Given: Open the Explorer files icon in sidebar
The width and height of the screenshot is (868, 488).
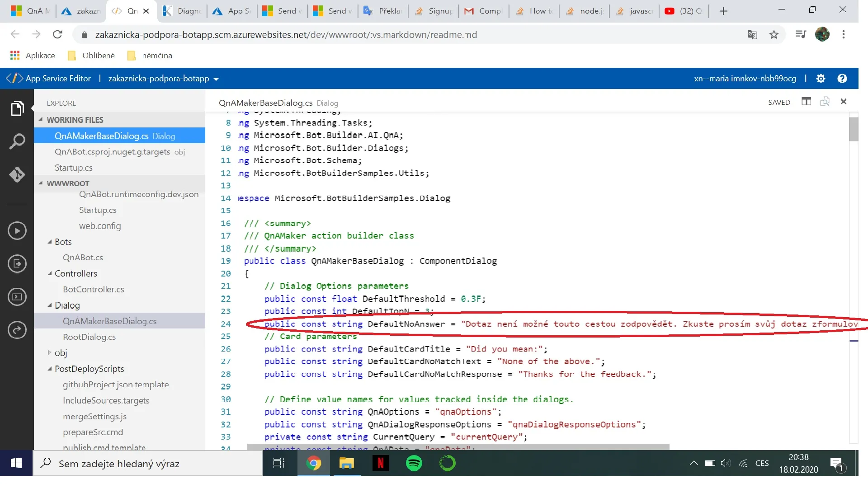Looking at the screenshot, I should tap(17, 108).
